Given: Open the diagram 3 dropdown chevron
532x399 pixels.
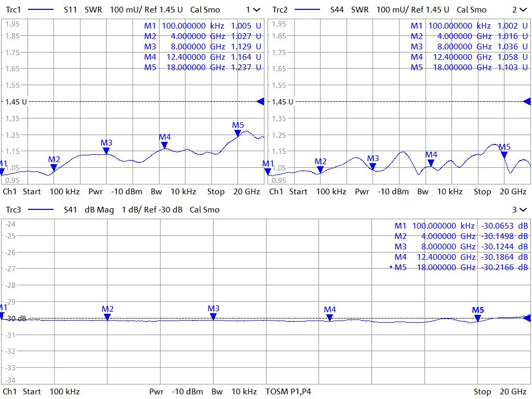Looking at the screenshot, I should pyautogui.click(x=523, y=209).
